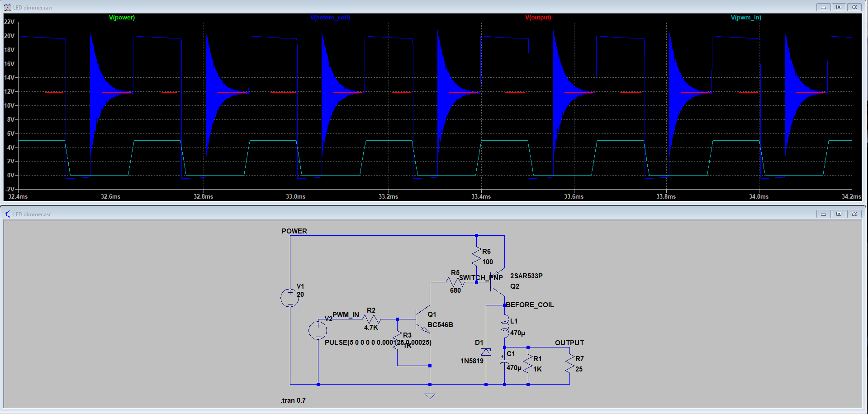868x414 pixels.
Task: Select the R6 resistor symbol
Action: pos(476,256)
